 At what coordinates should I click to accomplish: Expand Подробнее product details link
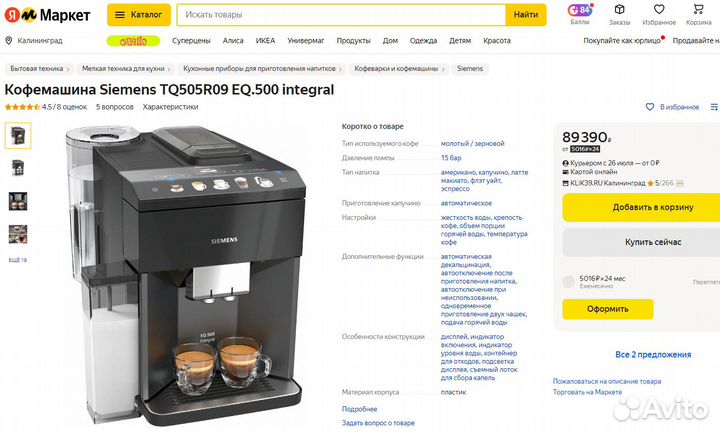[x=360, y=409]
